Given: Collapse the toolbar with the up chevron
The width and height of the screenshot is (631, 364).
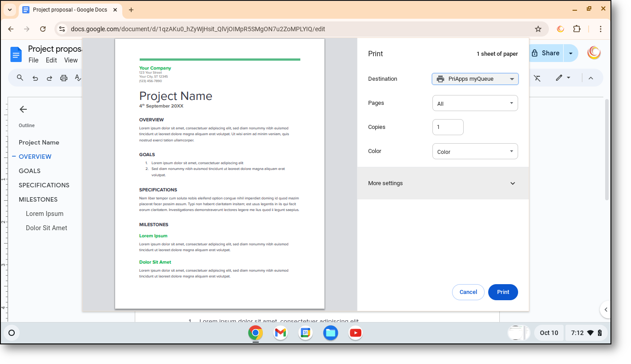Looking at the screenshot, I should coord(590,78).
